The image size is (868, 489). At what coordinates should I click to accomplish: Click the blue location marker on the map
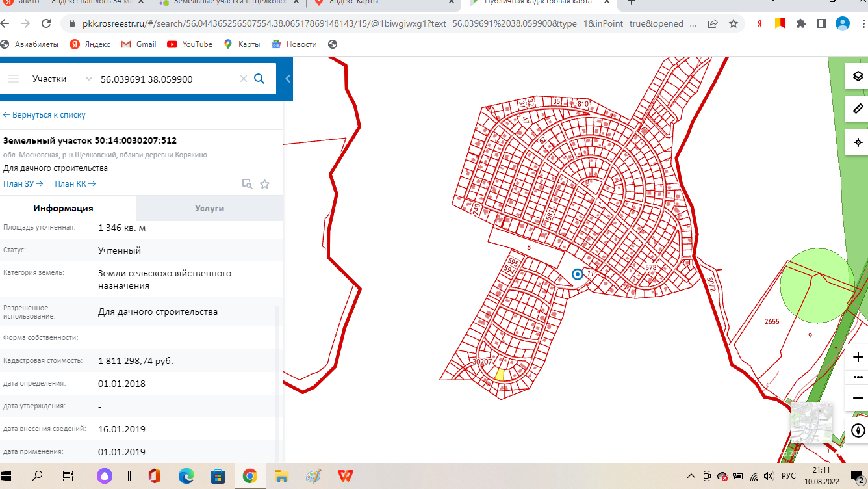coord(577,274)
